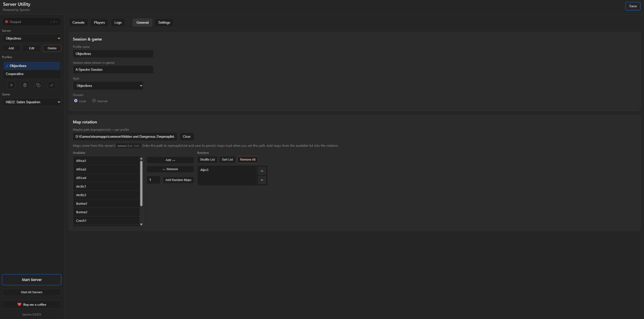
Task: Select the Internet domain radio button
Action: click(x=94, y=101)
